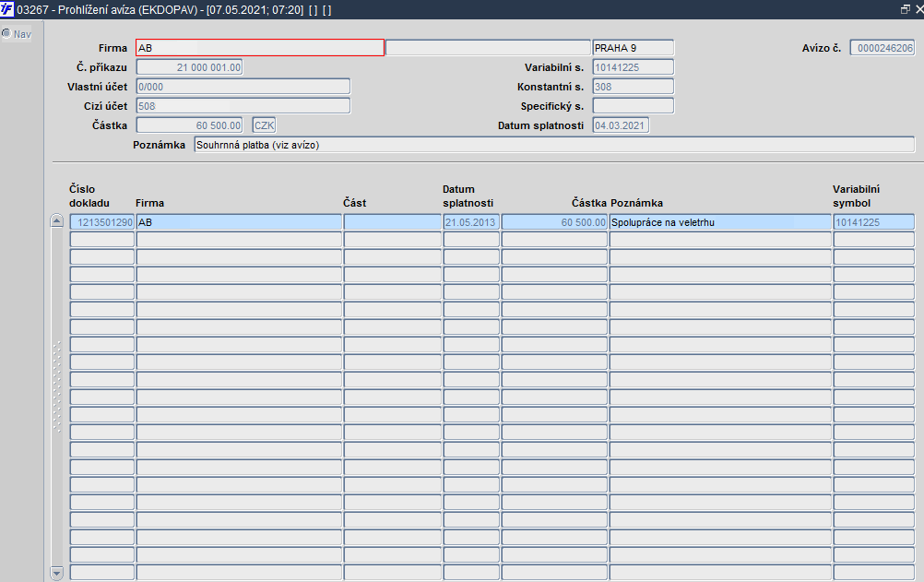This screenshot has width=924, height=582.
Task: Select document number 1213501290 cell
Action: (x=102, y=222)
